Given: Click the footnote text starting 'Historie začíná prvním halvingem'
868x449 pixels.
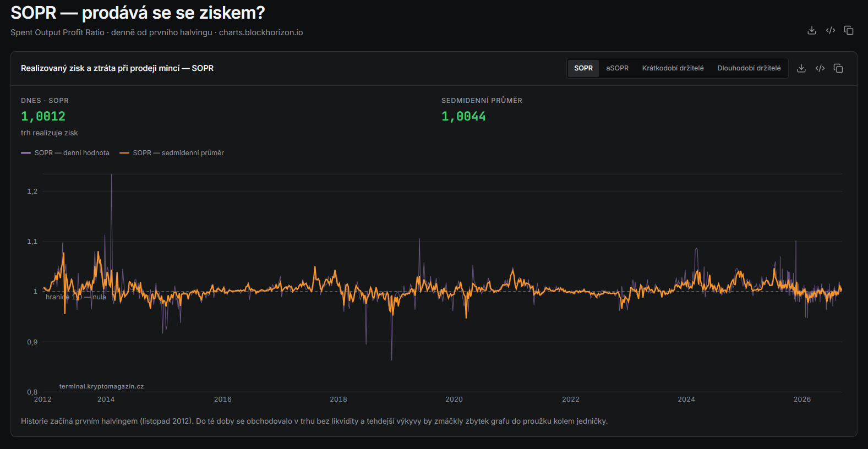Looking at the screenshot, I should 314,421.
